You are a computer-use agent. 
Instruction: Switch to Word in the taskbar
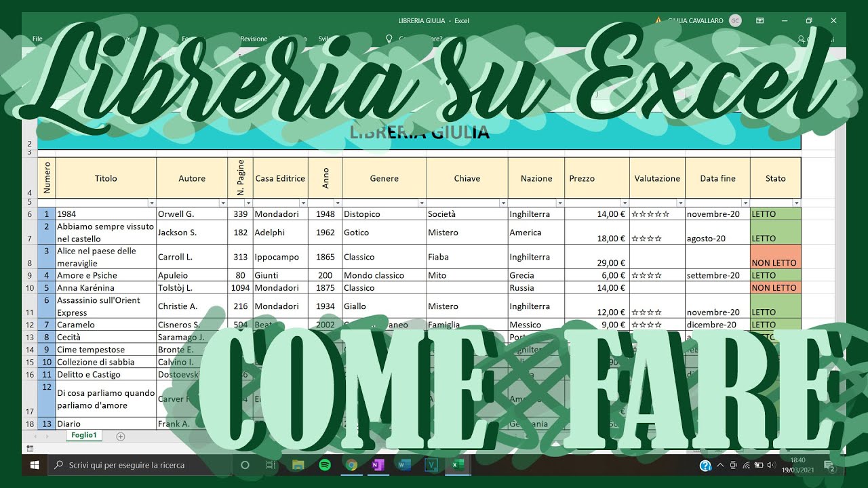[x=404, y=465]
